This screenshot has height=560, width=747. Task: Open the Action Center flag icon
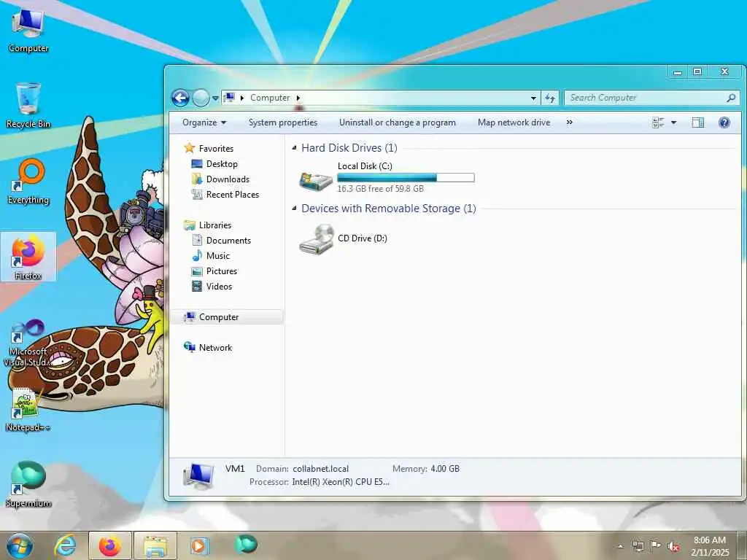[x=655, y=546]
